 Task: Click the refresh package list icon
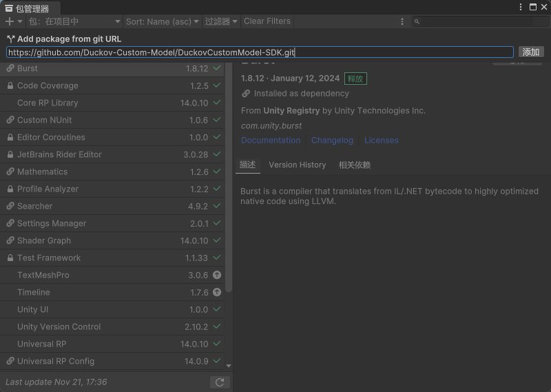219,382
